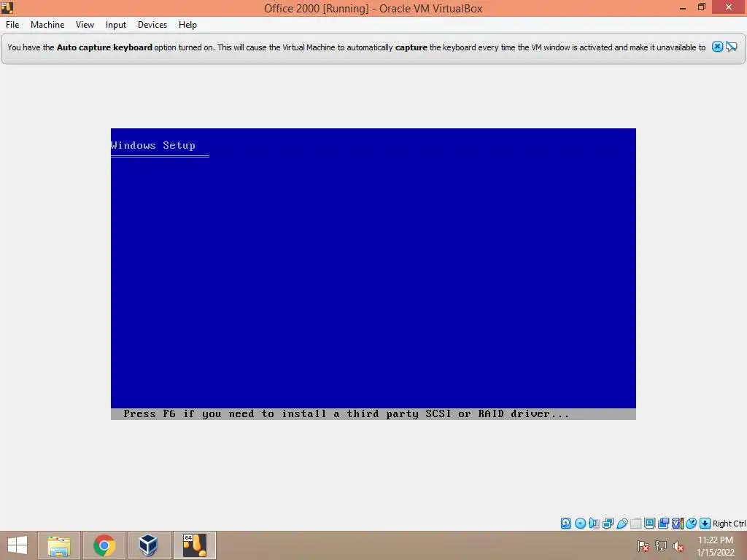Select the running VM taskbar button
Viewport: 747px width, 560px height.
(x=194, y=545)
